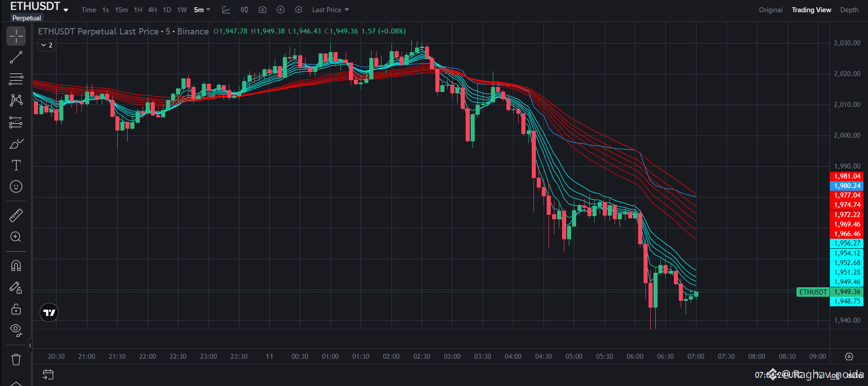Toggle the auto price scale
This screenshot has width=868, height=386.
point(854,375)
